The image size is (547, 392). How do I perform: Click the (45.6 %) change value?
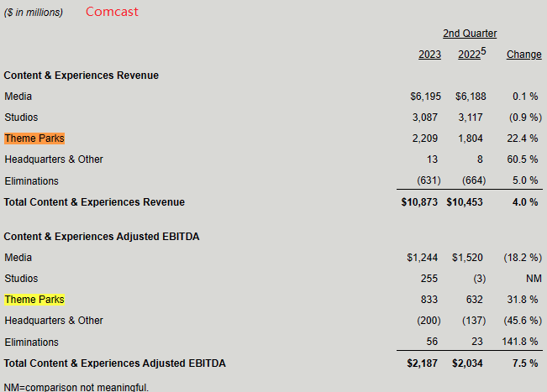click(x=523, y=321)
